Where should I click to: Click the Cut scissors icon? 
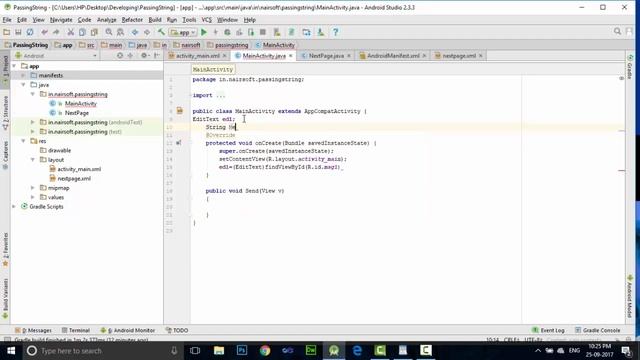71,32
